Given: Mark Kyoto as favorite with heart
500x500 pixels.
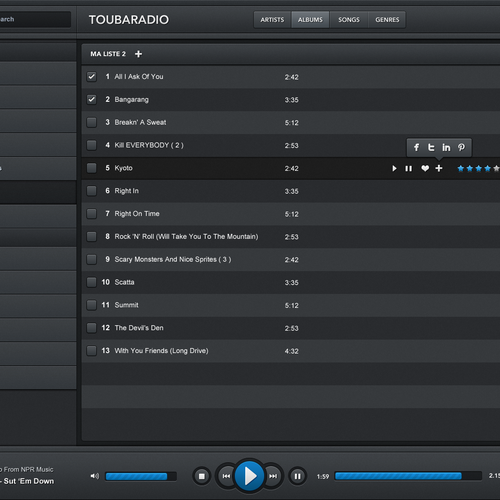Looking at the screenshot, I should point(425,168).
